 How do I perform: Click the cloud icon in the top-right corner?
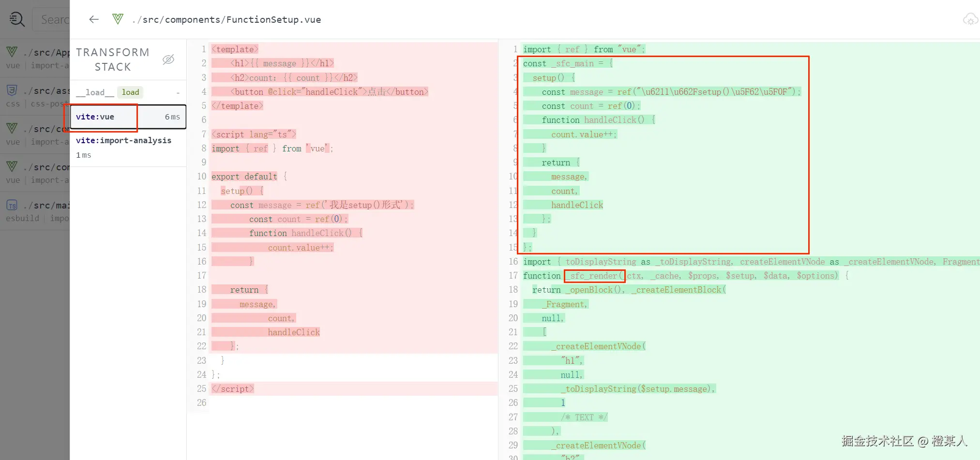pos(970,19)
